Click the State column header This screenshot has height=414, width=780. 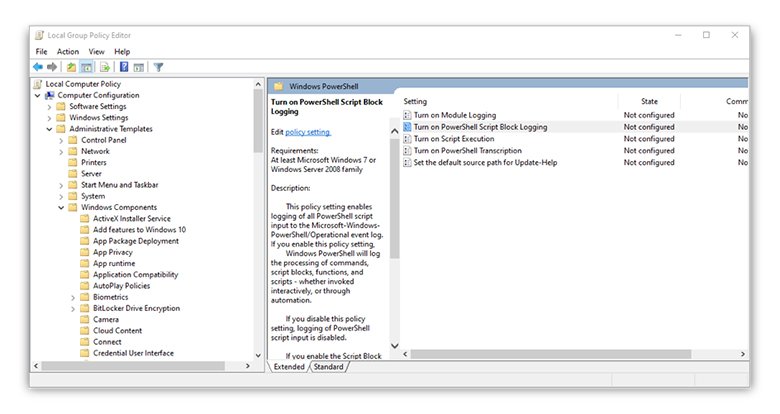pos(649,101)
